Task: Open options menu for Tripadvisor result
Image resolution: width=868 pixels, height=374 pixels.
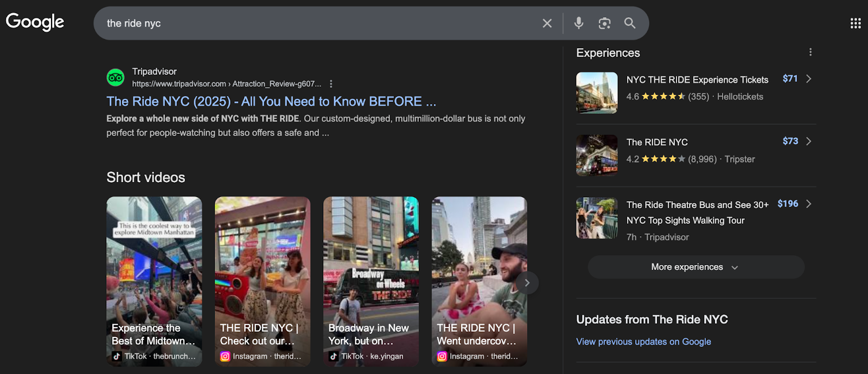Action: pos(331,84)
